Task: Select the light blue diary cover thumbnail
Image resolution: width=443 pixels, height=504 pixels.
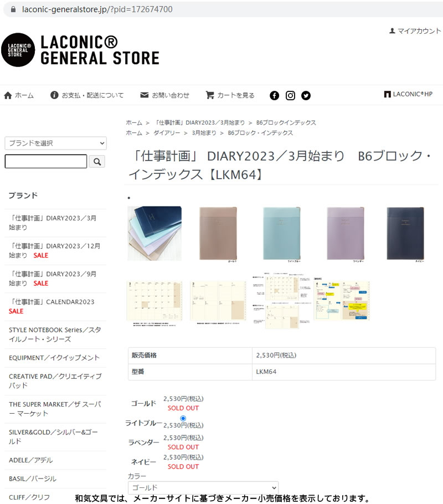Action: coord(282,234)
